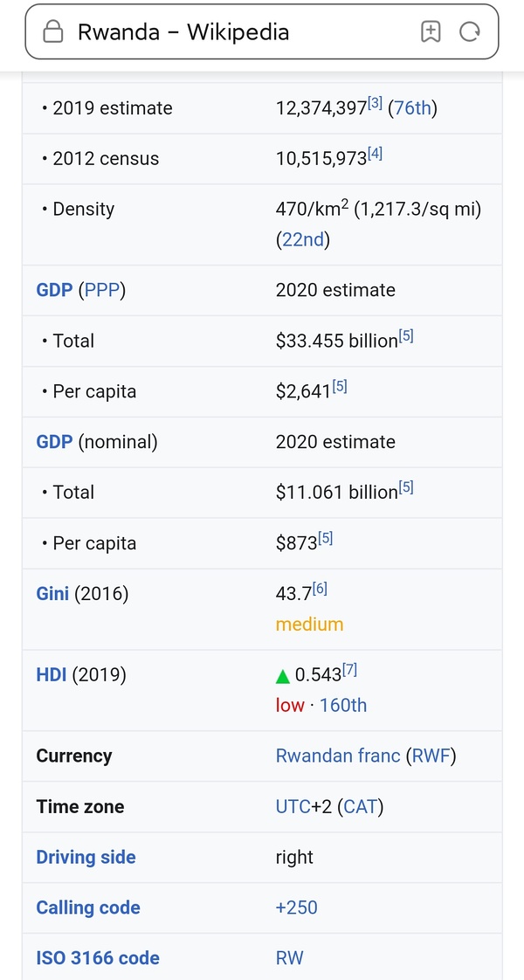Tap the green HDI increase triangle

click(283, 675)
